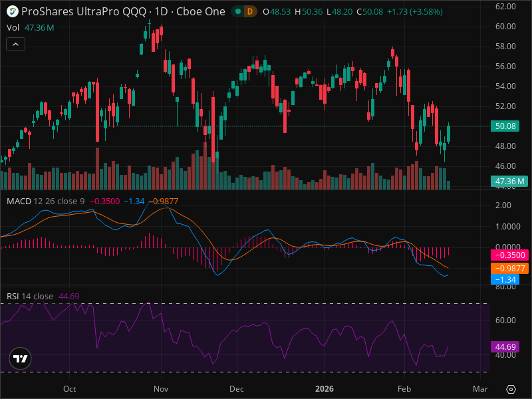Open chart settings gear icon

511,389
